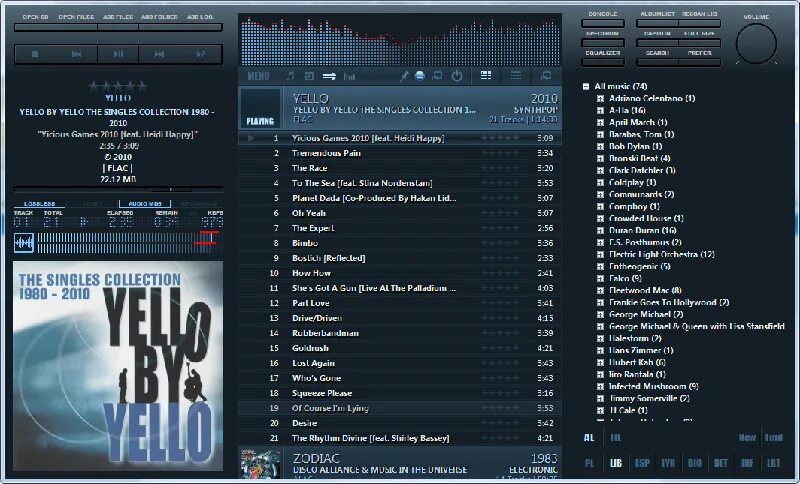The height and width of the screenshot is (484, 800).
Task: Switch to the BIO tab
Action: click(x=694, y=463)
